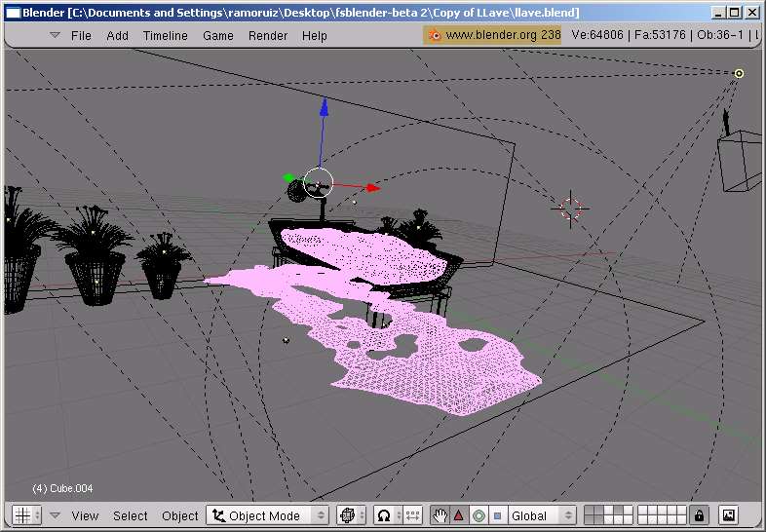Open the File menu
This screenshot has width=766, height=532.
tap(81, 36)
